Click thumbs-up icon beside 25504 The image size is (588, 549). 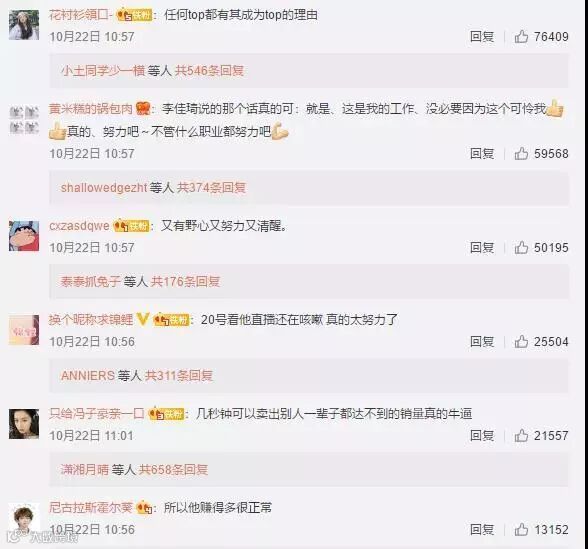click(521, 342)
